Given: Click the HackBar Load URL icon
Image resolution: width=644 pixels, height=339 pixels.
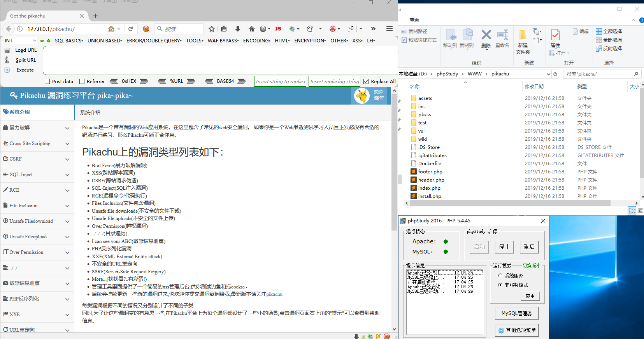Looking at the screenshot, I should click(x=7, y=50).
